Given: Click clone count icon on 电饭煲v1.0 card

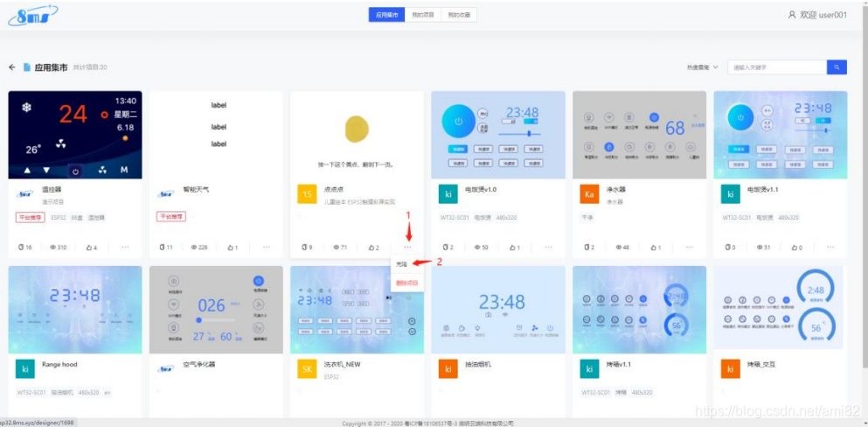Looking at the screenshot, I should (x=445, y=247).
